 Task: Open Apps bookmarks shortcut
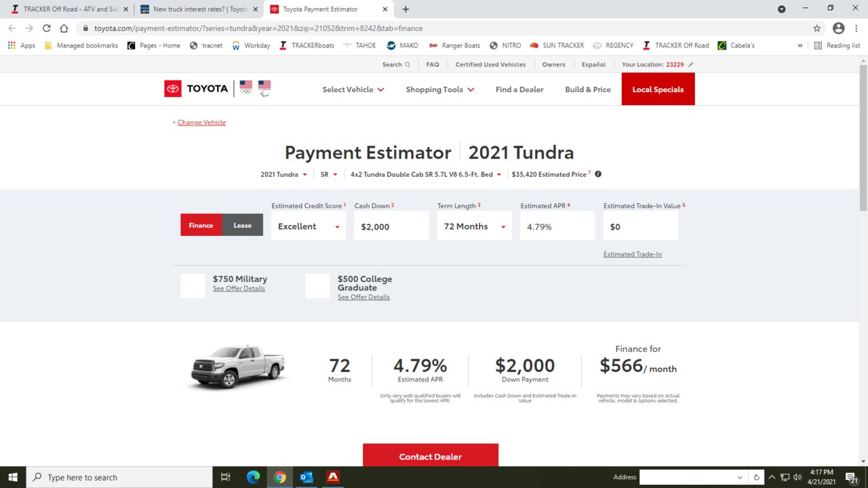click(22, 45)
